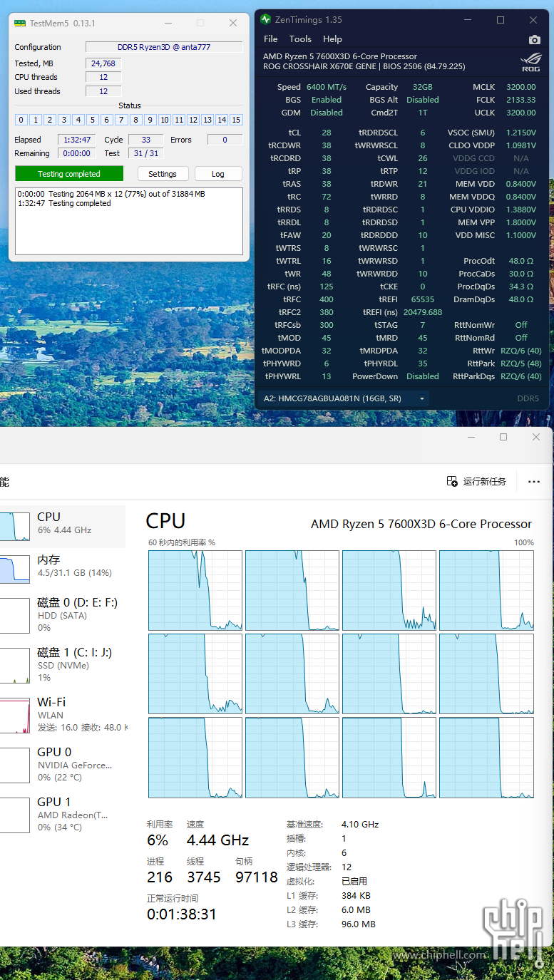The image size is (554, 980).
Task: Select GPU 1 AMD Radeon item
Action: [x=63, y=814]
